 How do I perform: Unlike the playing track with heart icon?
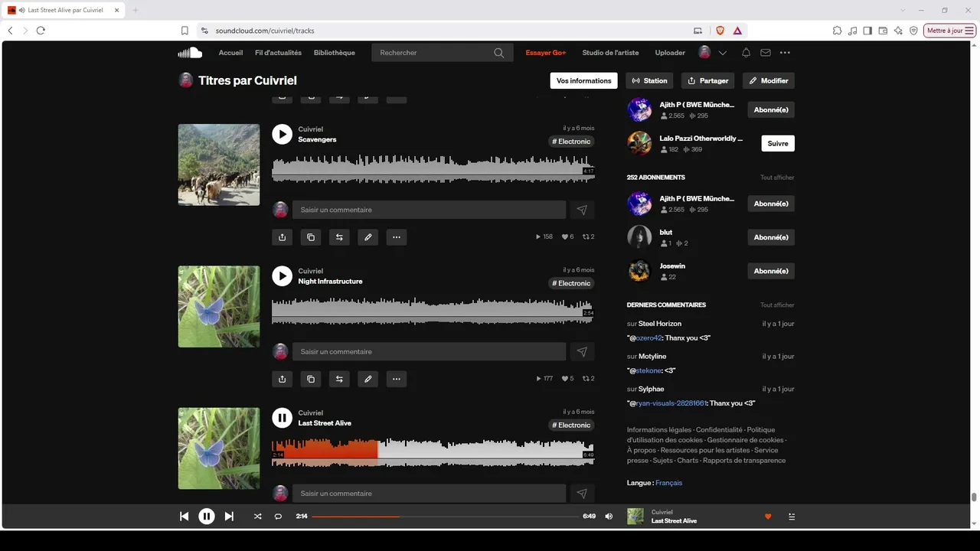(768, 517)
